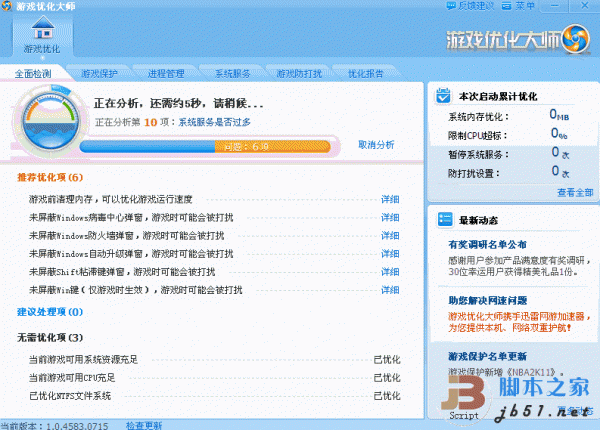Switch to the 游戏保护 tab

[99, 73]
